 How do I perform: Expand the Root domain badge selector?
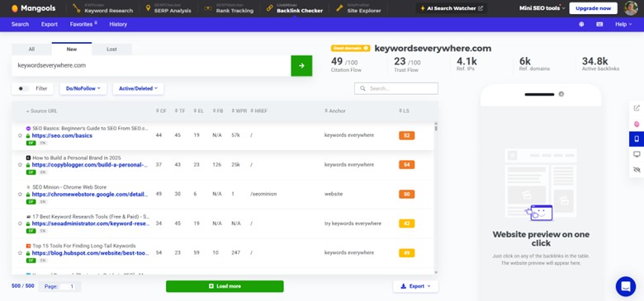pyautogui.click(x=350, y=49)
